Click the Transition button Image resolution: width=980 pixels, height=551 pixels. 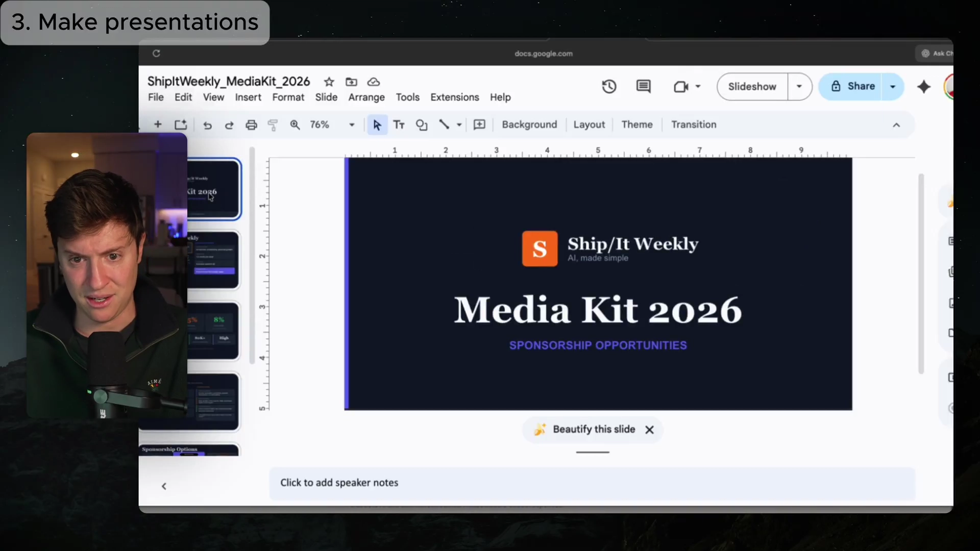point(694,125)
